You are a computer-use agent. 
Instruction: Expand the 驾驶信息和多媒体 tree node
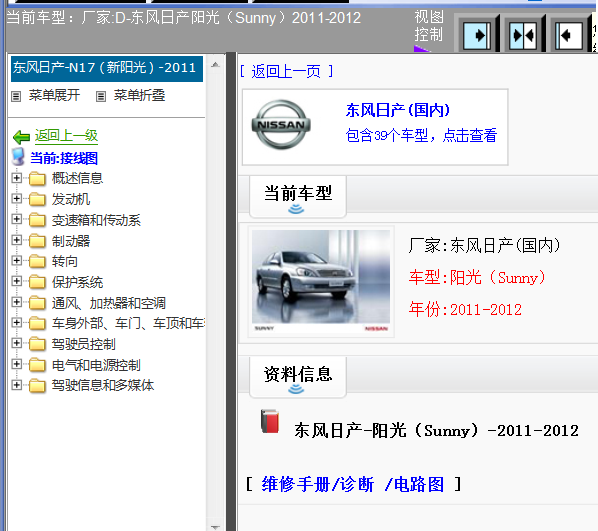pyautogui.click(x=16, y=385)
